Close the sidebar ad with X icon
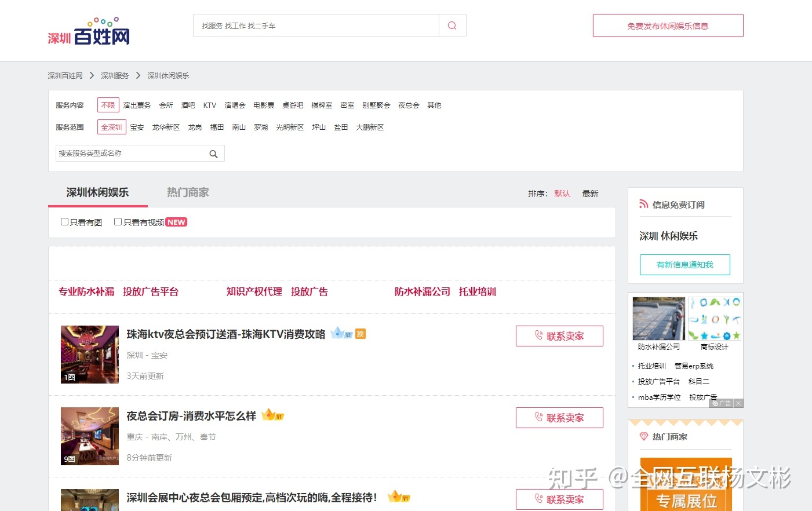Image resolution: width=812 pixels, height=511 pixels. point(738,403)
